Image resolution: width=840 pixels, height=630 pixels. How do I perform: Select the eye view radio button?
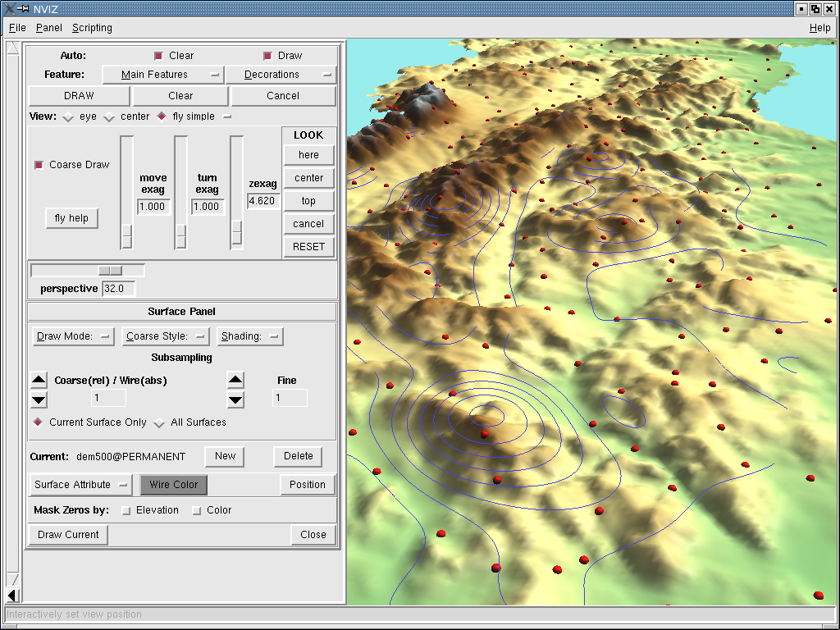68,116
